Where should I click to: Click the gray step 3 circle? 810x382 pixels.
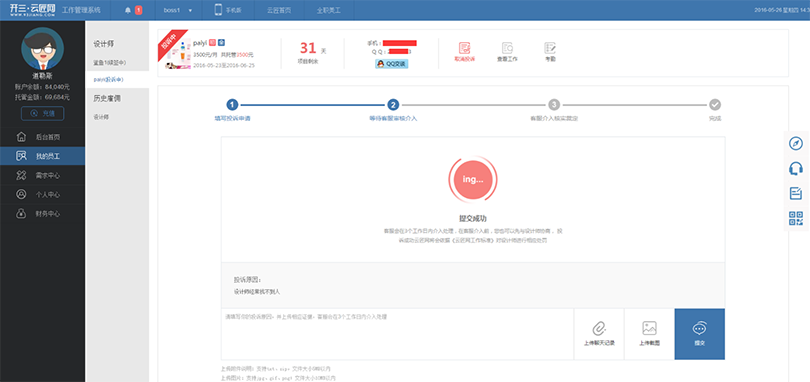554,105
